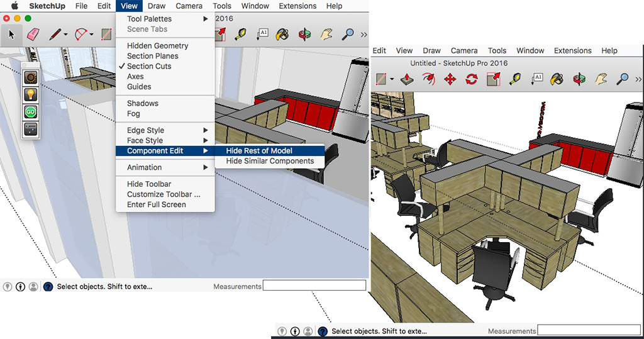Pick the pink Eraser tool

coord(33,35)
